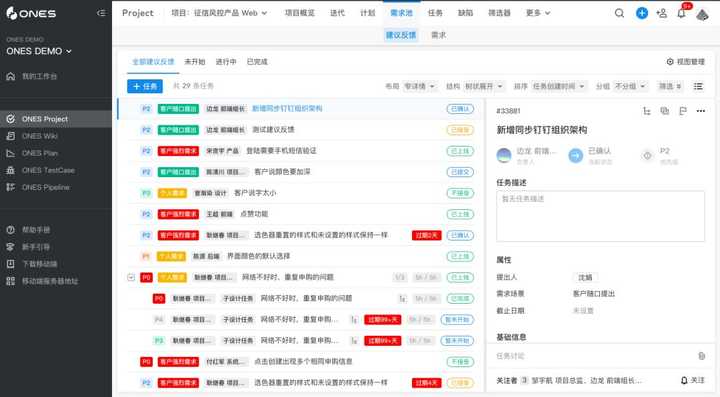The image size is (720, 397).
Task: Open the more options ellipsis in the detail panel
Action: click(701, 111)
